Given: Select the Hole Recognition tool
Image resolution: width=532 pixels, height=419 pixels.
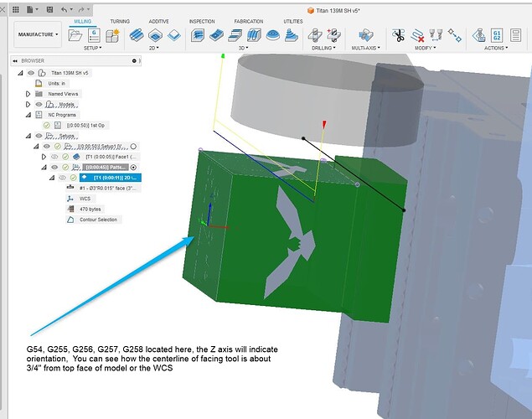Looking at the screenshot, I should pyautogui.click(x=333, y=35).
